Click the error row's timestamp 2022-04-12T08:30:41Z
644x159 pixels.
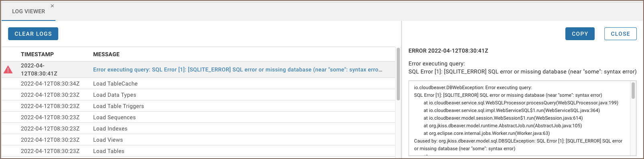coord(39,69)
